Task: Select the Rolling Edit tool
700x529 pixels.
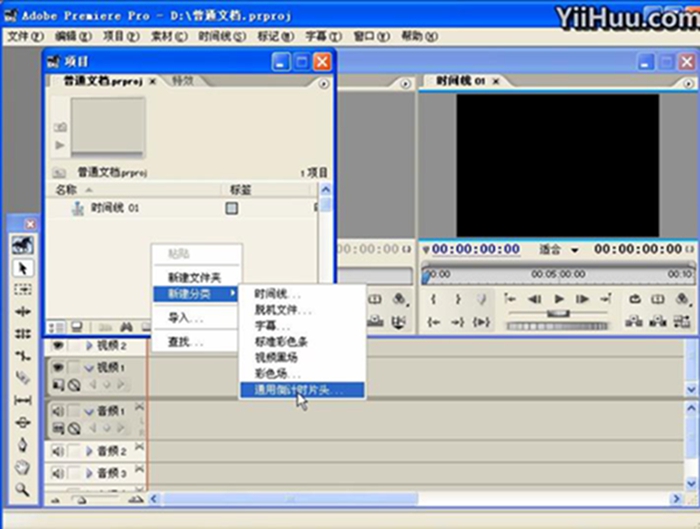Action: tap(22, 333)
